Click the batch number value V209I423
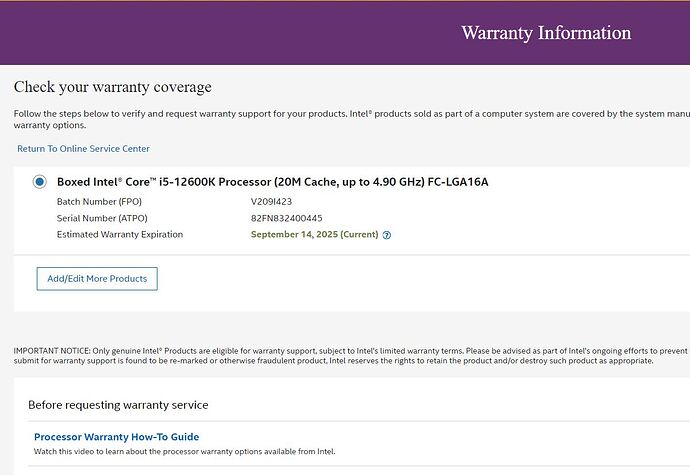This screenshot has height=475, width=690. tap(271, 202)
